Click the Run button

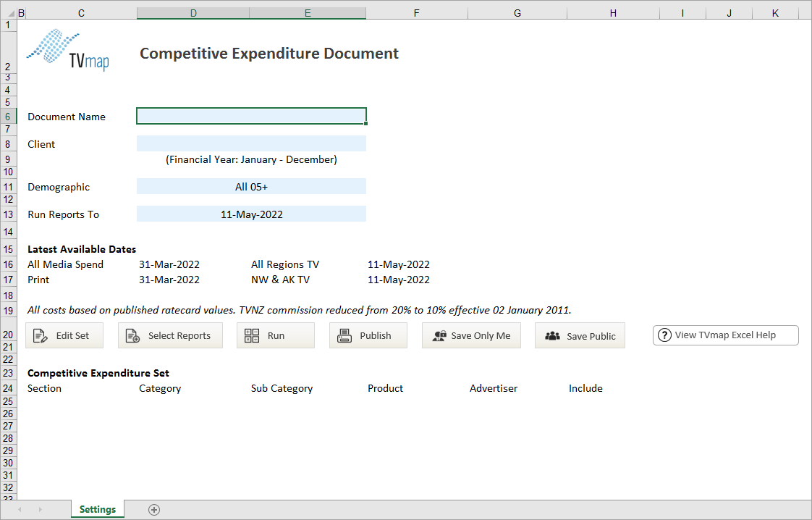pyautogui.click(x=276, y=335)
